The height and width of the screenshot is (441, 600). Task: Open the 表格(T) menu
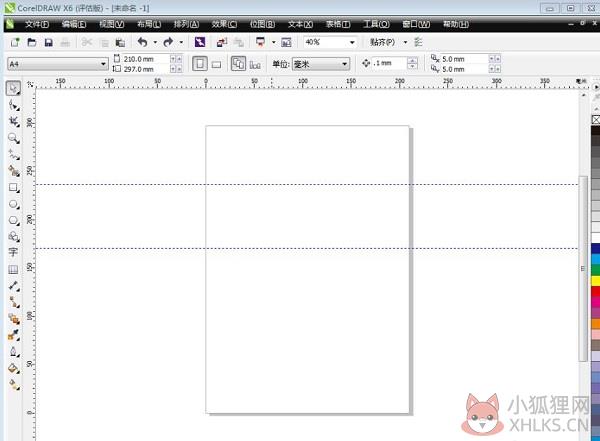pyautogui.click(x=338, y=24)
